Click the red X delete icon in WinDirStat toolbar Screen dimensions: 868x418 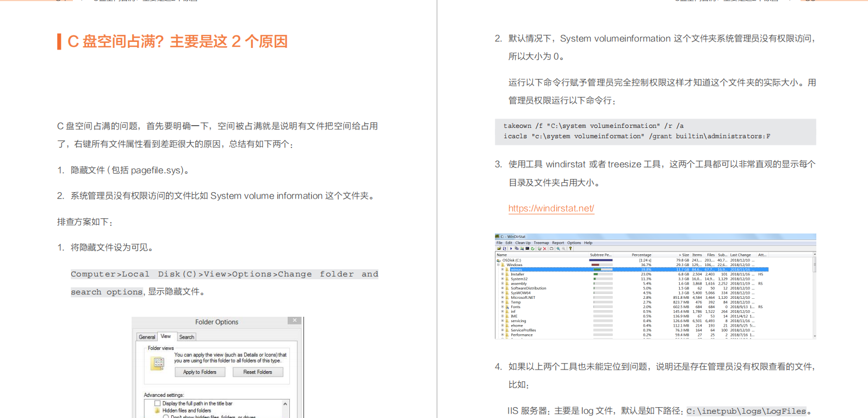544,249
